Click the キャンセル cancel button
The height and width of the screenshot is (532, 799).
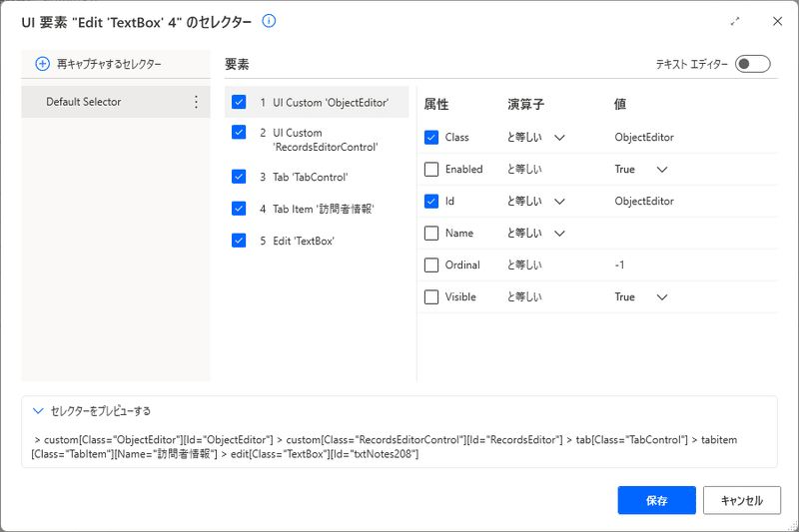coord(741,500)
